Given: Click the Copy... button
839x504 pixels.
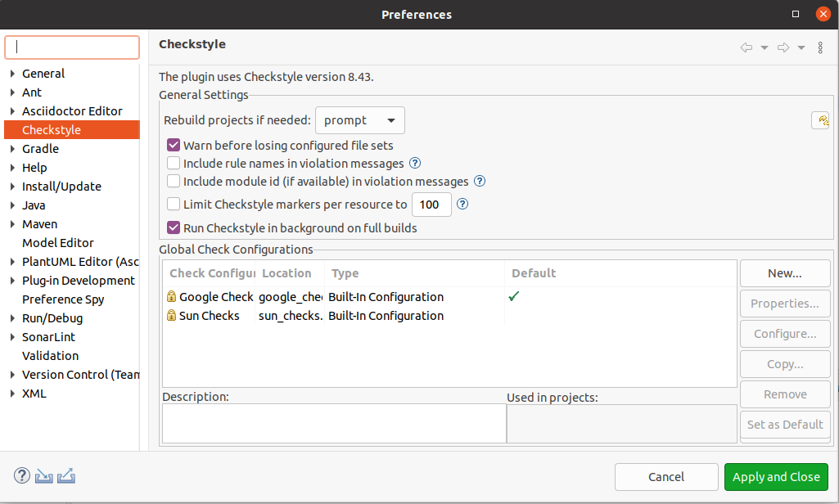Looking at the screenshot, I should tap(785, 364).
